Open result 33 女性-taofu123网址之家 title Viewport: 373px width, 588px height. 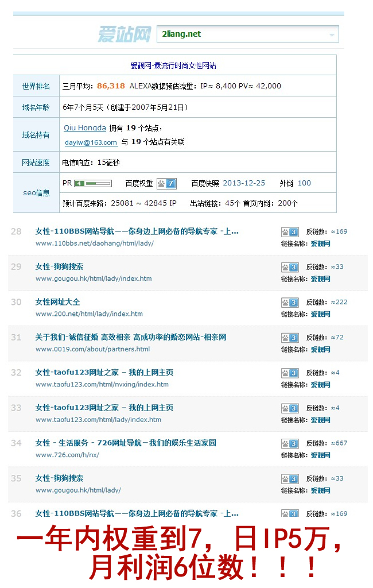(104, 408)
